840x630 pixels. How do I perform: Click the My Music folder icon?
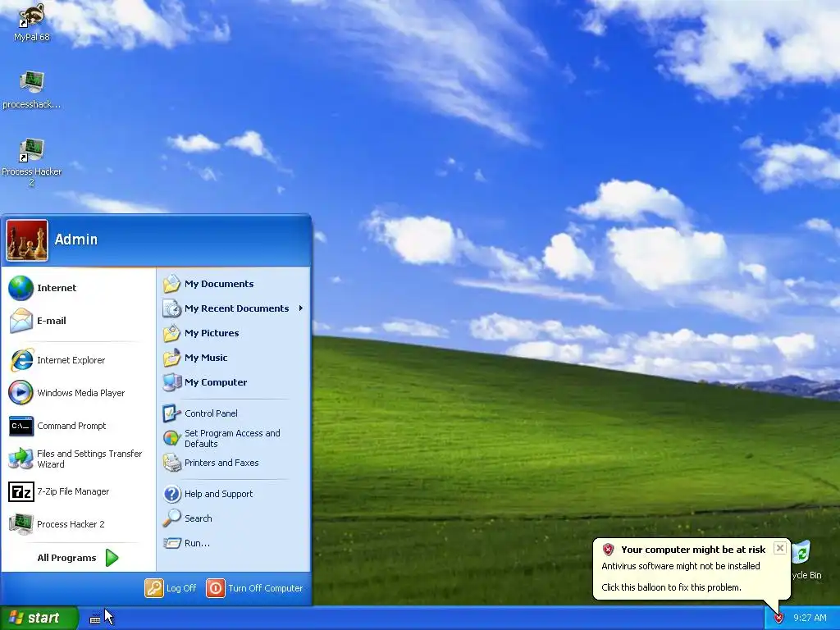tap(172, 358)
